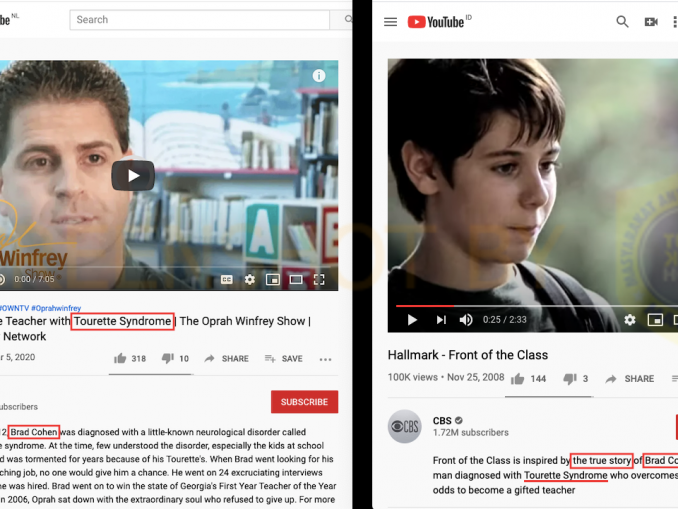Open settings gear on the Oprah video player
Viewport: 678px width, 509px height.
click(x=249, y=280)
